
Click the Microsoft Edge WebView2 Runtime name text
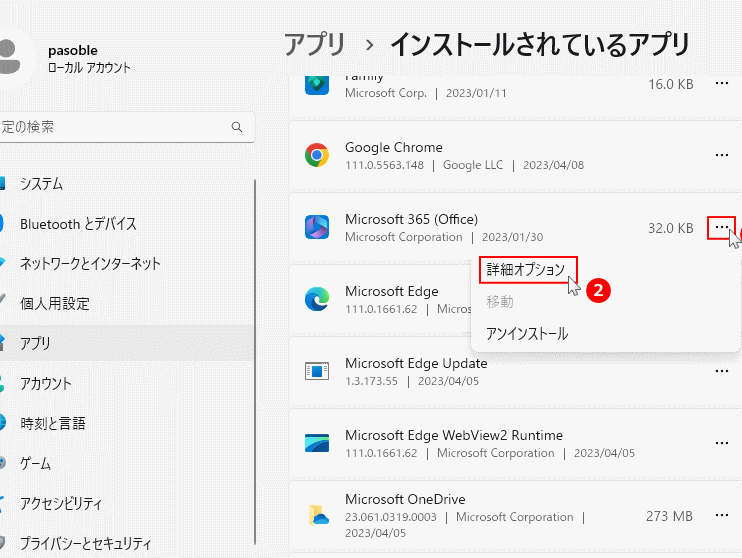[x=454, y=435]
